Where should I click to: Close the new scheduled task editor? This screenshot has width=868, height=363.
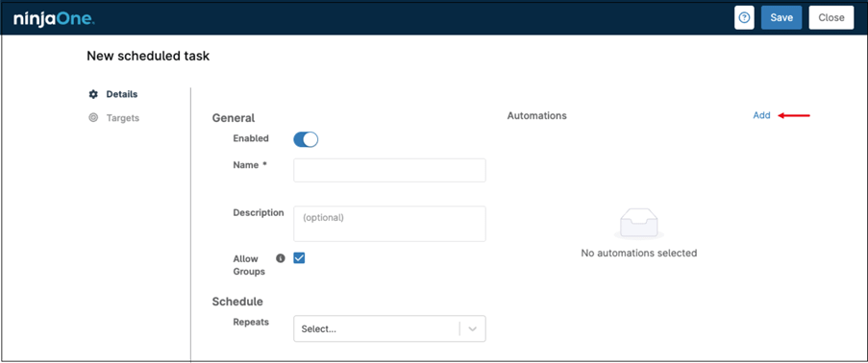(831, 17)
